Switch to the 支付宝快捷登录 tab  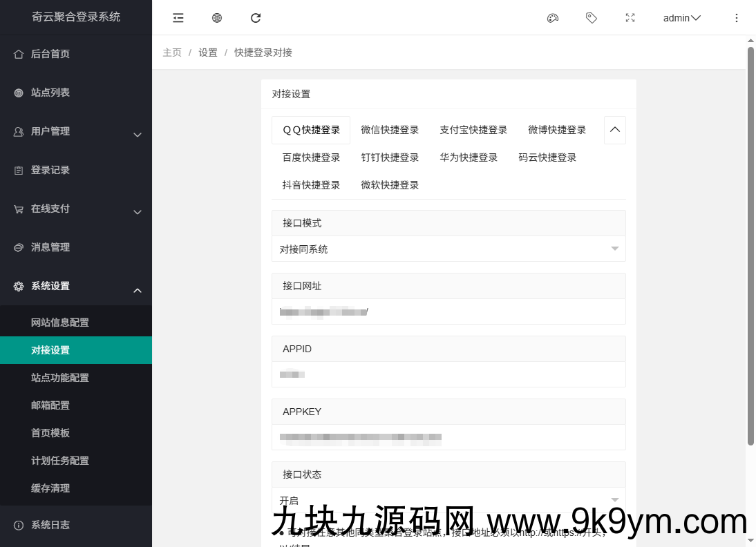(473, 130)
